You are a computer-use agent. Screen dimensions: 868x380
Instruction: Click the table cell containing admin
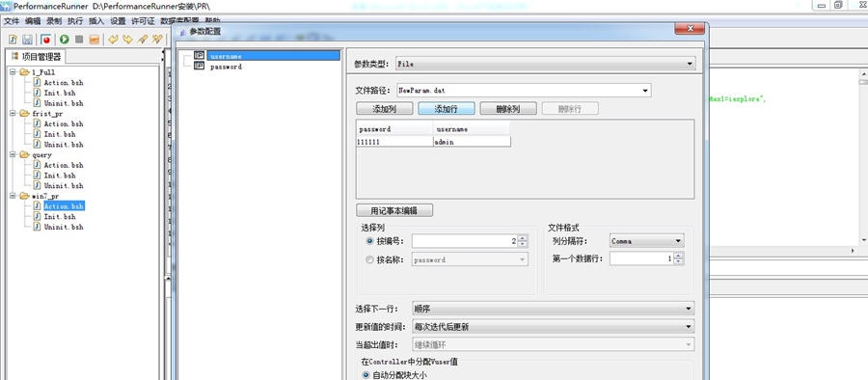[471, 142]
